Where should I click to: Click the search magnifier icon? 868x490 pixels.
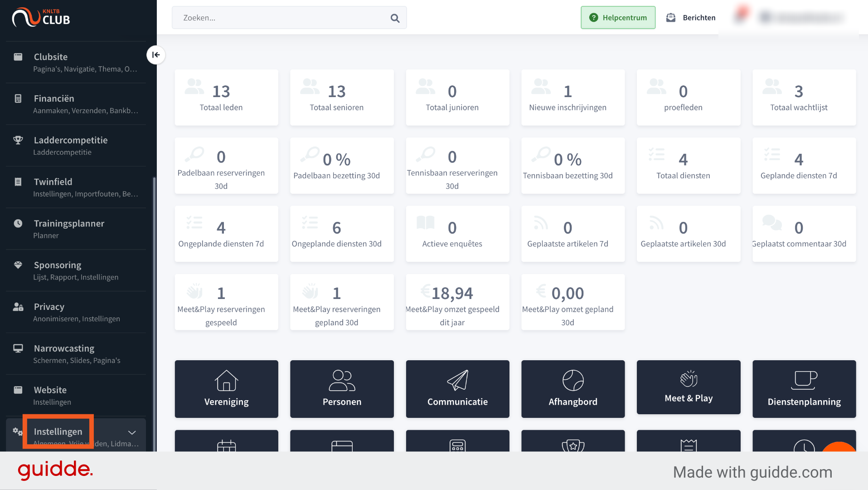click(395, 18)
